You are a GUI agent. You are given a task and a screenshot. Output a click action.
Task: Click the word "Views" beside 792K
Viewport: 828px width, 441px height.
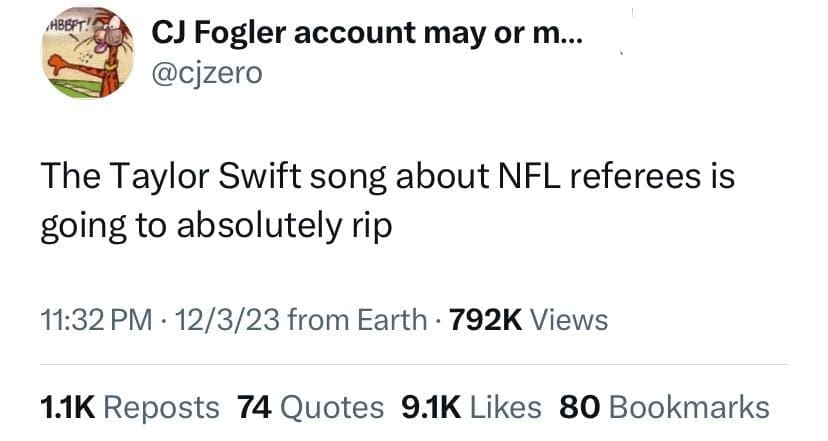(567, 319)
